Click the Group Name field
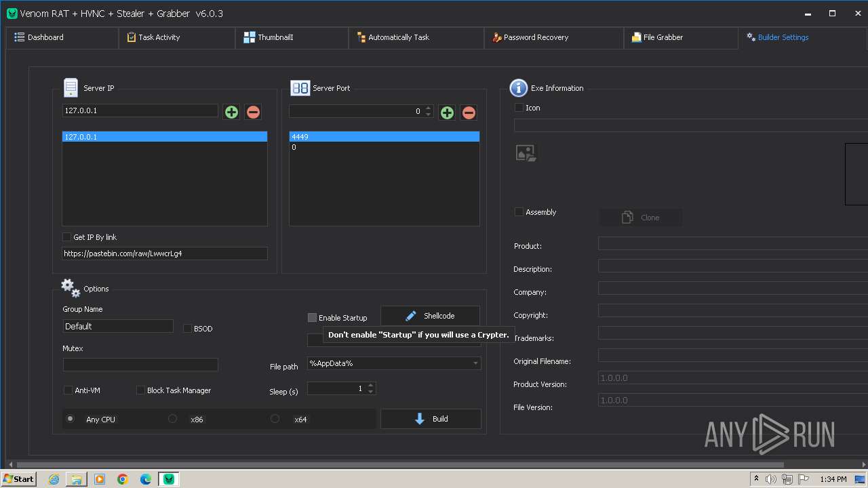 pyautogui.click(x=118, y=326)
